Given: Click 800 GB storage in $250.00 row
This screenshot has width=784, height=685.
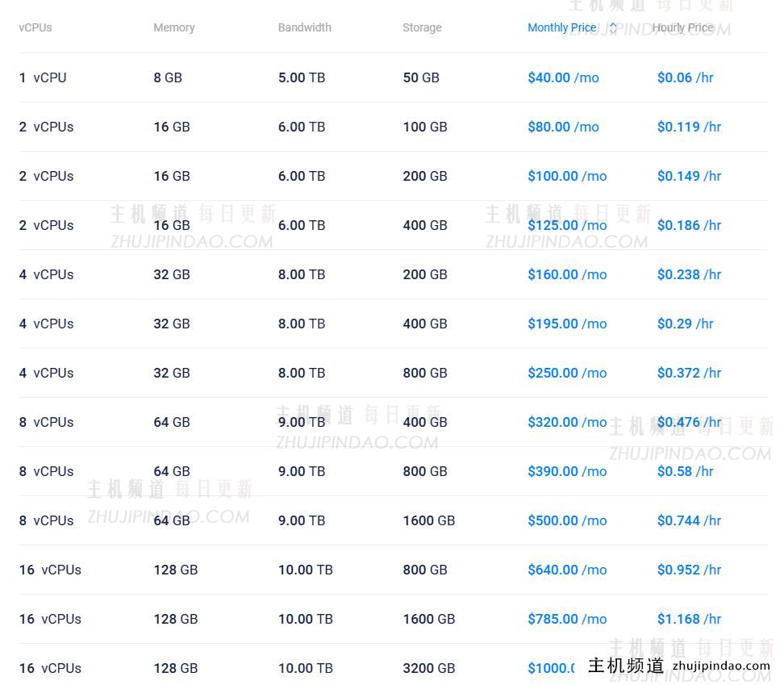Looking at the screenshot, I should click(x=425, y=373).
